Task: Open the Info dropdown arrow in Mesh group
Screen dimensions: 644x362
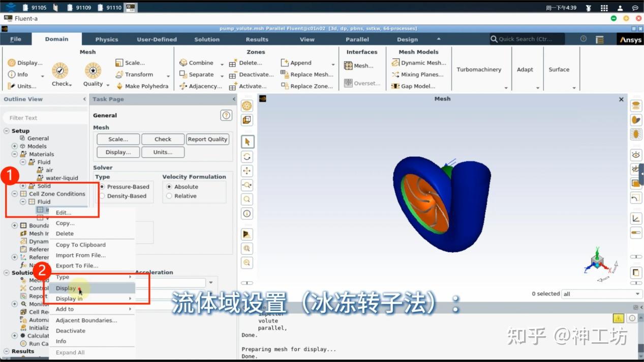Action: pos(42,76)
